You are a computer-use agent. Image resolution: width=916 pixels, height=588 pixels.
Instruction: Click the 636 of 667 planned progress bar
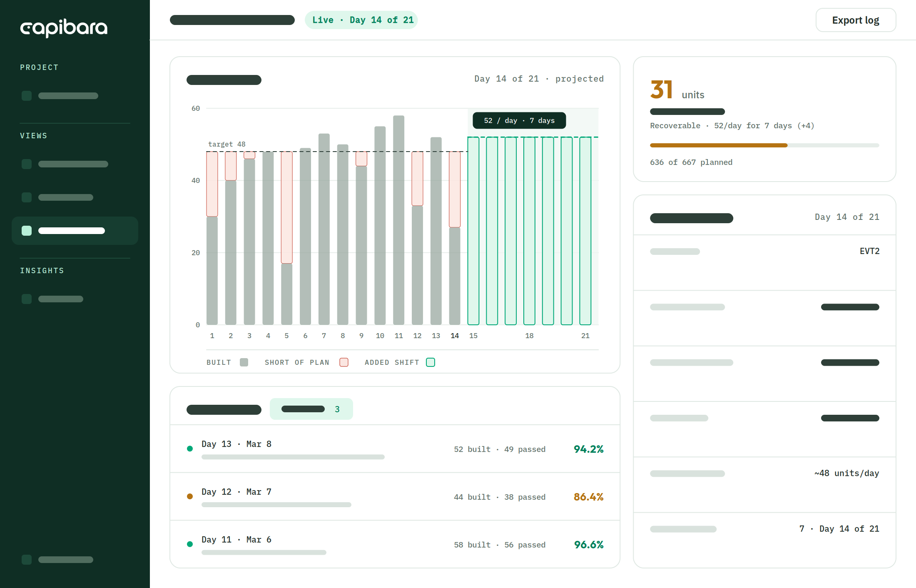[764, 145]
